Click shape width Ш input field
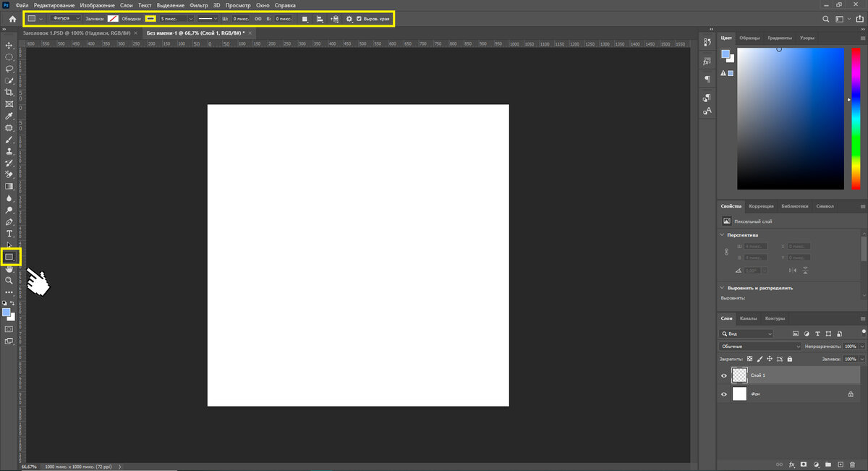 coord(240,19)
